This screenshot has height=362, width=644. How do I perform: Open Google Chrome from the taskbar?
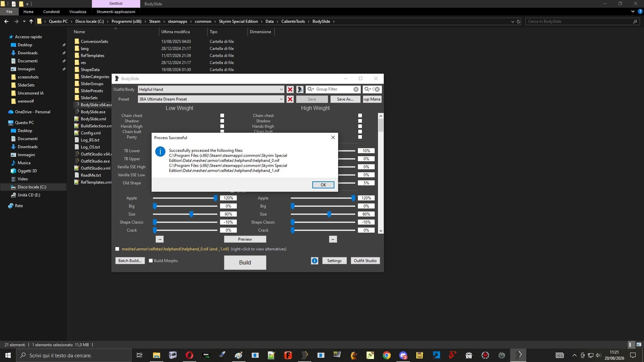(x=386, y=355)
